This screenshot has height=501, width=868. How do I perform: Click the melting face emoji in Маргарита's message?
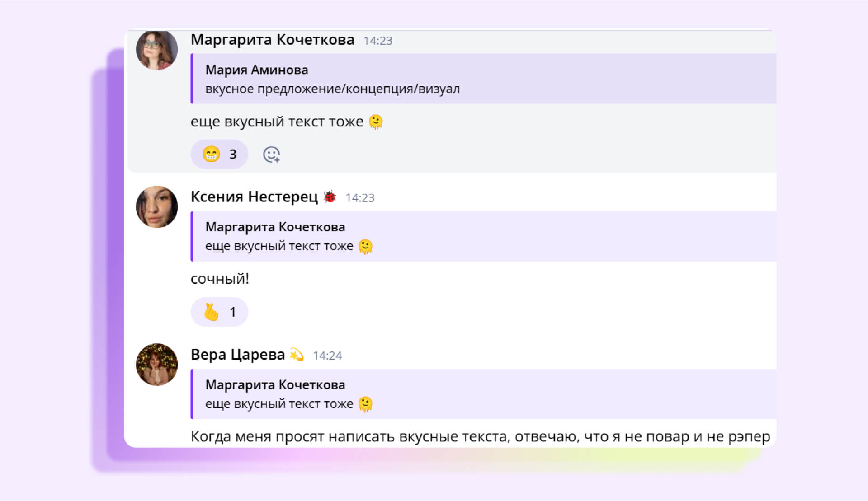(376, 122)
